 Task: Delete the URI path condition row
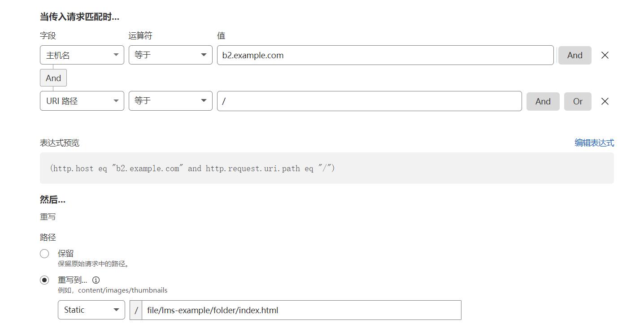tap(605, 101)
